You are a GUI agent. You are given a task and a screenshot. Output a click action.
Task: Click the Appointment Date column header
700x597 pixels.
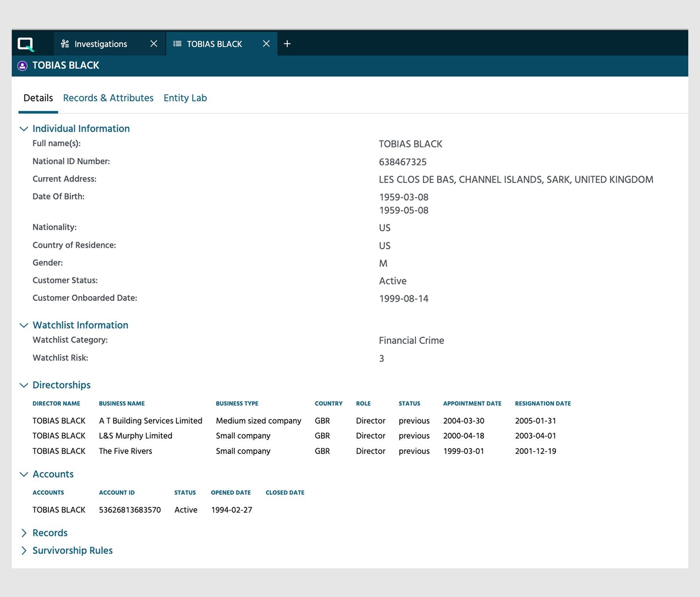[x=472, y=403]
